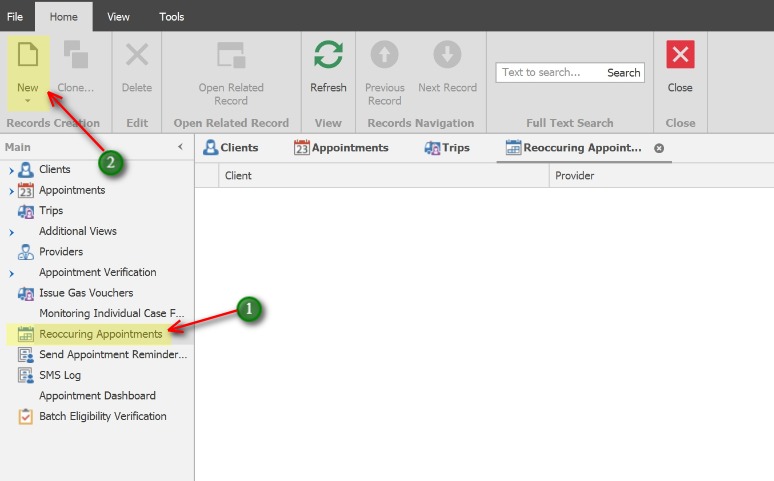774x481 pixels.
Task: Expand the Additional Views node
Action: (x=11, y=232)
